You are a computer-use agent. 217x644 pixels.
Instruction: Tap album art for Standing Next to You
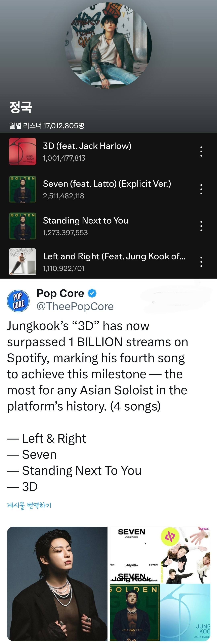pyautogui.click(x=23, y=226)
